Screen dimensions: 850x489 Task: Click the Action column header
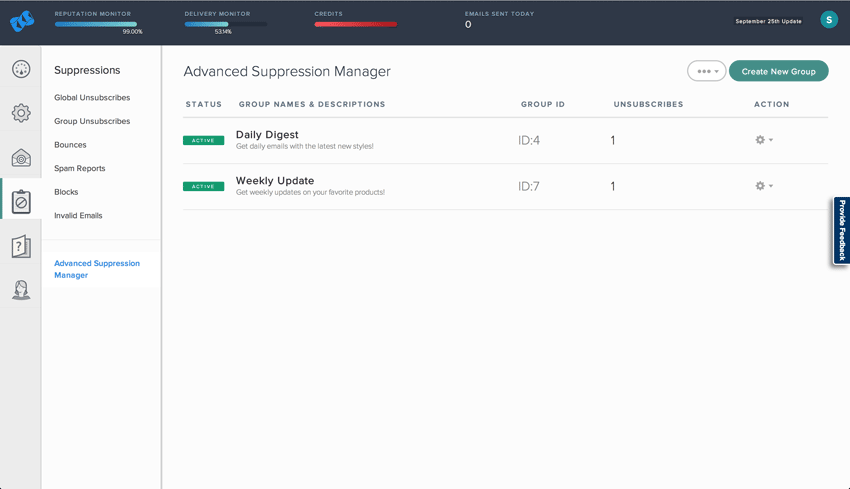coord(771,104)
